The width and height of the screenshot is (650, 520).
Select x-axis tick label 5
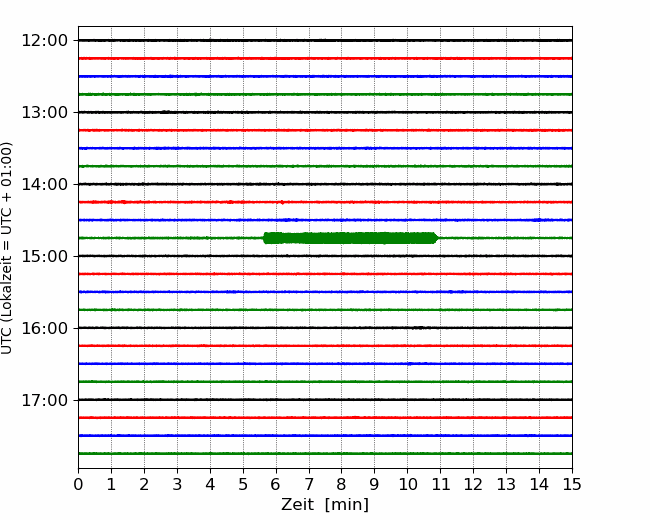(243, 484)
